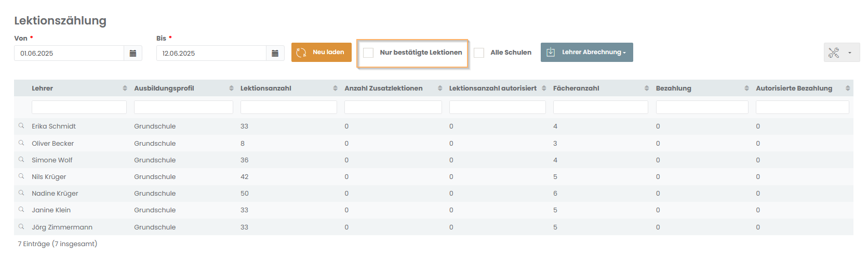The image size is (868, 268).
Task: Expand Lehrer Abrechnung dropdown button
Action: coord(587,52)
